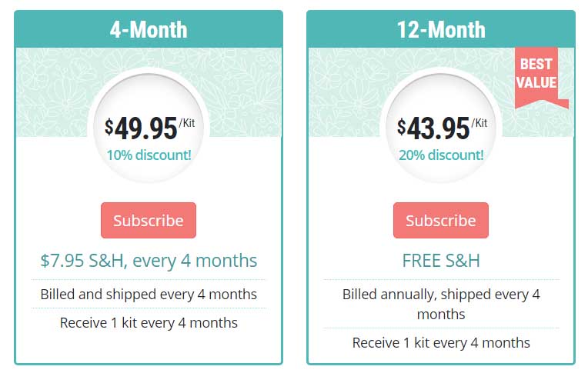Click Receive 1 kit text in the 4-Month card
588x383 pixels.
[149, 323]
